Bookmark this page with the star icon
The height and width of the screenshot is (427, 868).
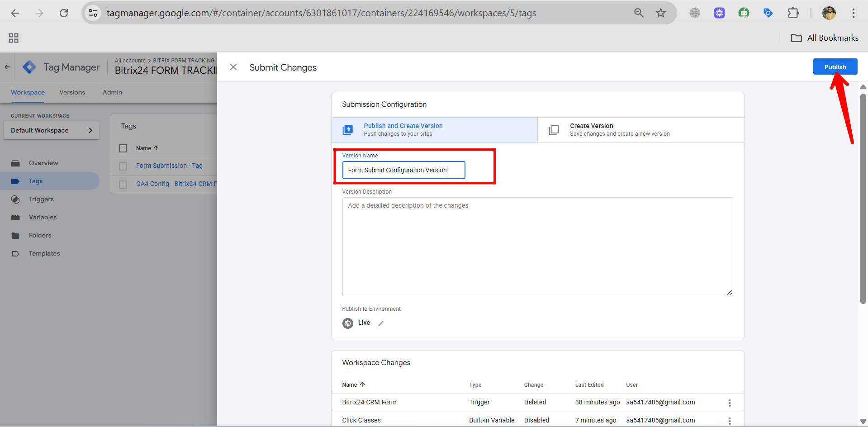click(661, 13)
